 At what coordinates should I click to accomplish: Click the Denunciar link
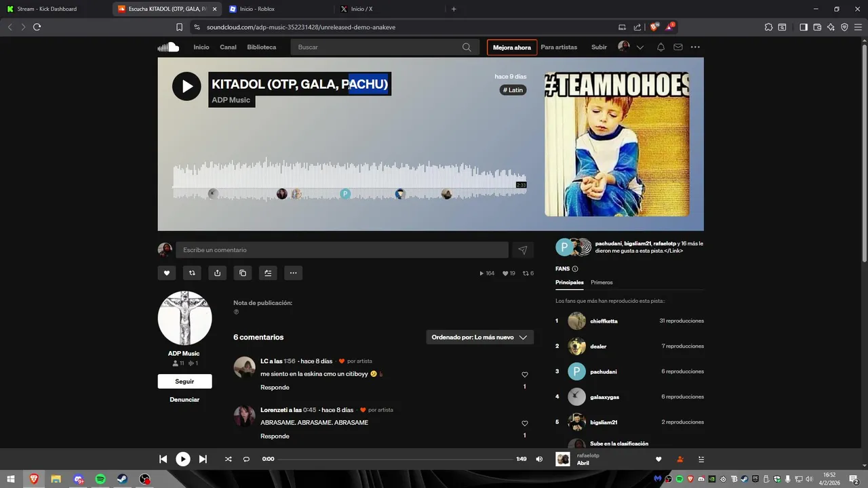pyautogui.click(x=184, y=400)
